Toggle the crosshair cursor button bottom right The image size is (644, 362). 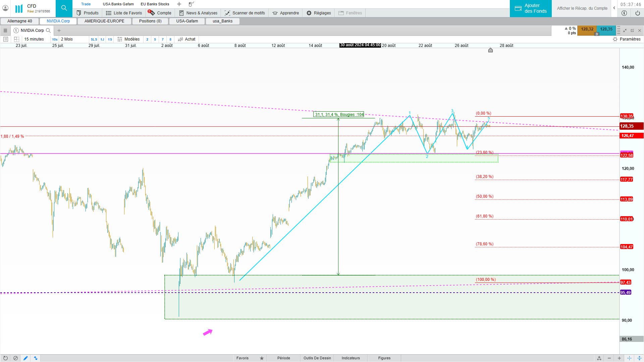tap(629, 358)
